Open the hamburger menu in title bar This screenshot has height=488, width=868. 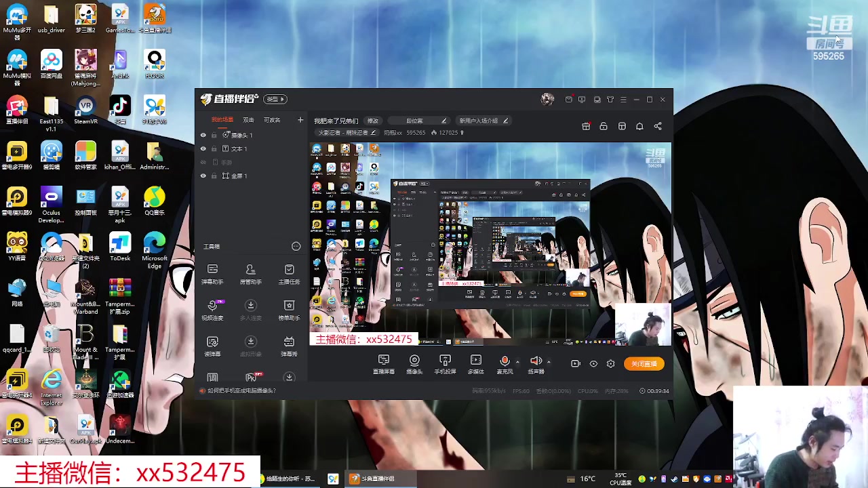pos(623,100)
